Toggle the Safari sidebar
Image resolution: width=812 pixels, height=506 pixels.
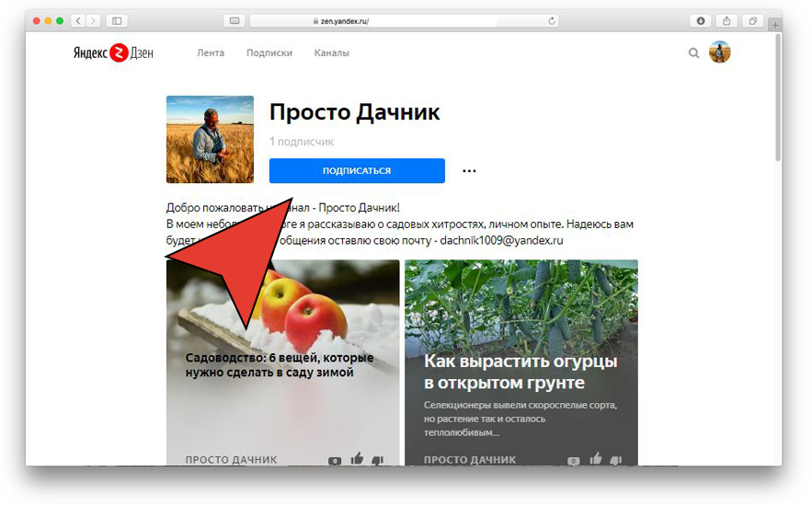(x=117, y=21)
